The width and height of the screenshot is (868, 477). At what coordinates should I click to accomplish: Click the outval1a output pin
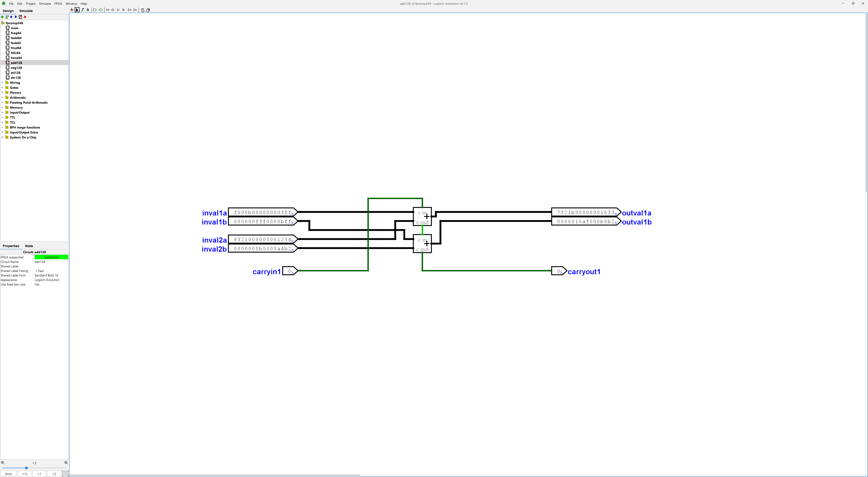point(586,212)
